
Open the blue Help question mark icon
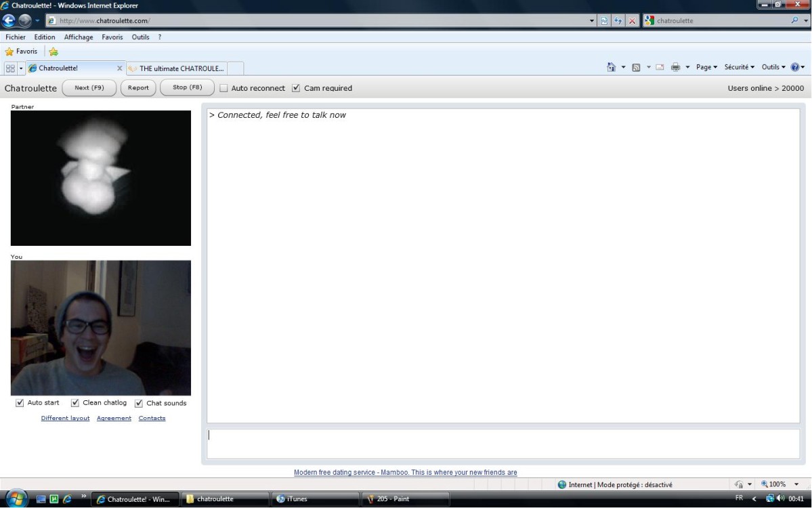point(795,67)
